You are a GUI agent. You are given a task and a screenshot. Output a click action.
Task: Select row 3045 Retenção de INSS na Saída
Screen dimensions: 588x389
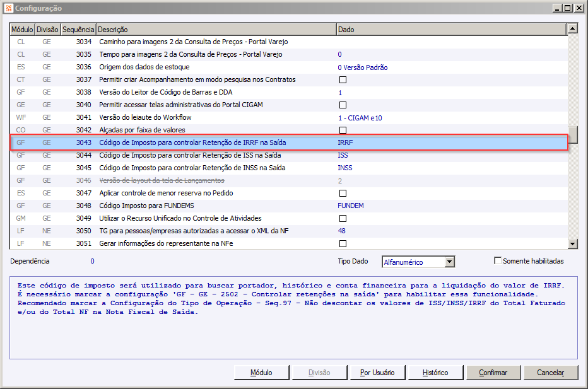pyautogui.click(x=288, y=168)
